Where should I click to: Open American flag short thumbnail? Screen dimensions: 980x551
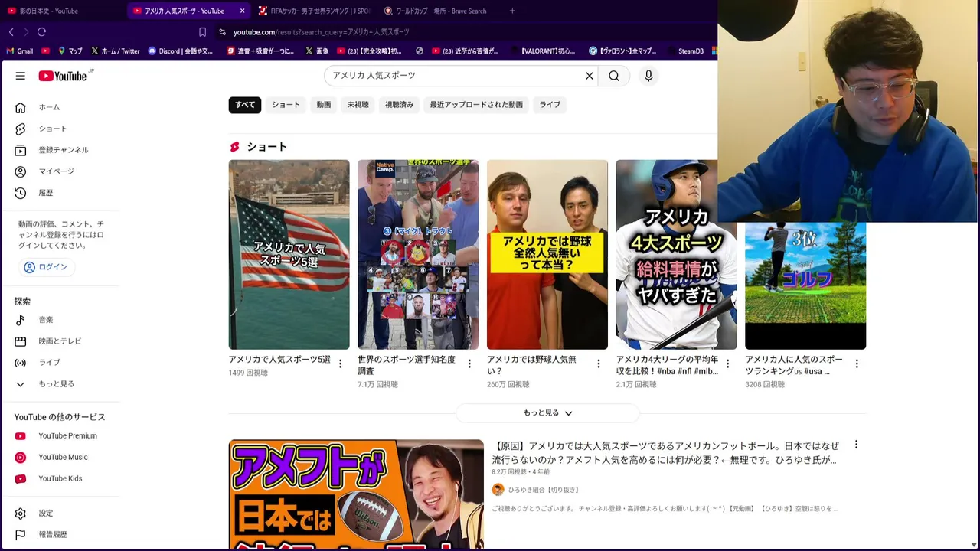(x=289, y=255)
